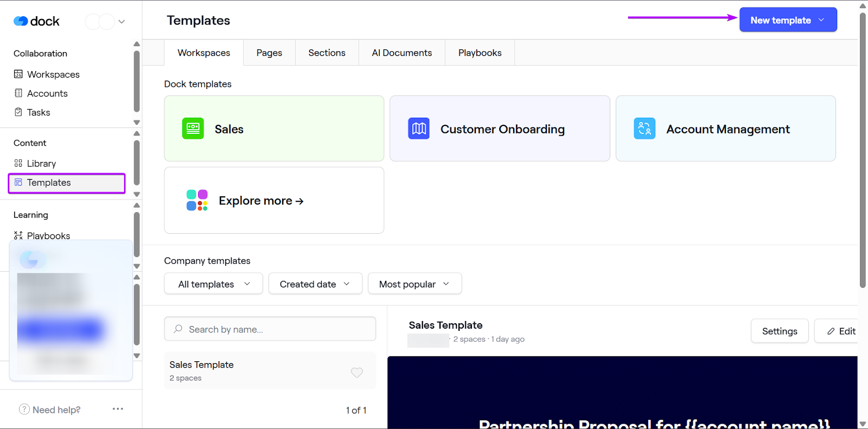Click the main scrollbar down arrow

pos(863,424)
